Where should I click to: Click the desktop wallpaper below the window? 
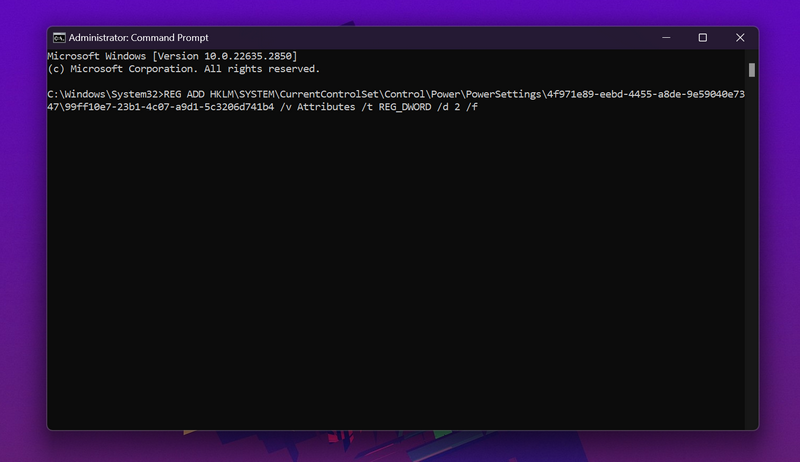tap(400, 447)
